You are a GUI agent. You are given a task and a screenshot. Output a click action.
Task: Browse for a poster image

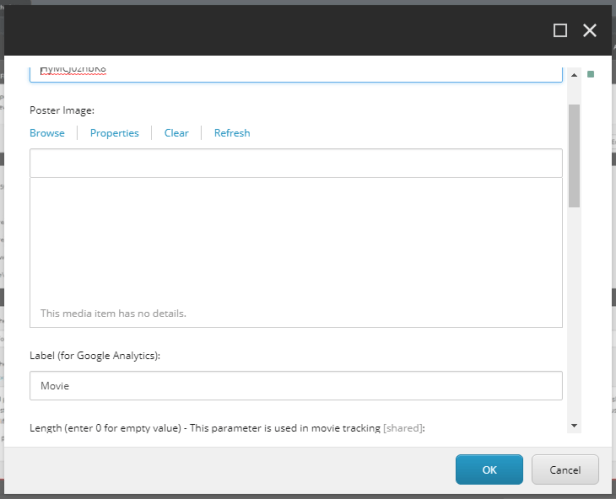tap(47, 133)
